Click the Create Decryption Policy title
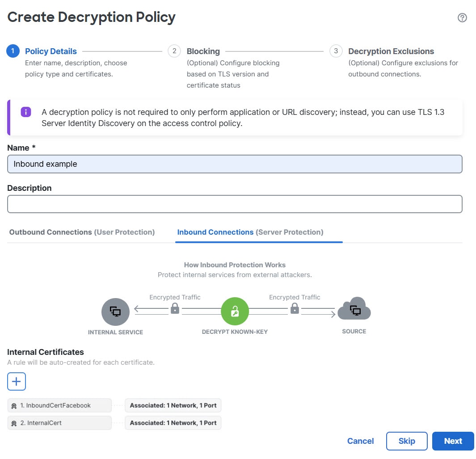 [91, 17]
